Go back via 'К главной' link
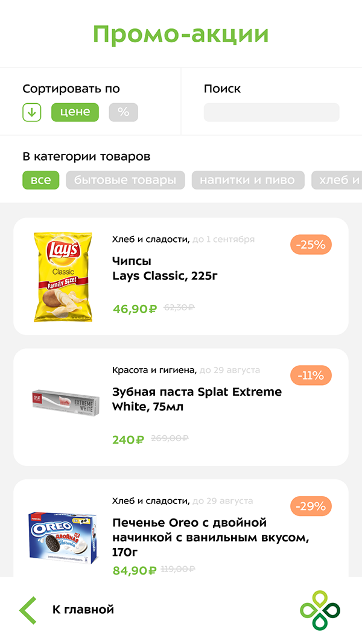This screenshot has width=362, height=644. coord(83,610)
